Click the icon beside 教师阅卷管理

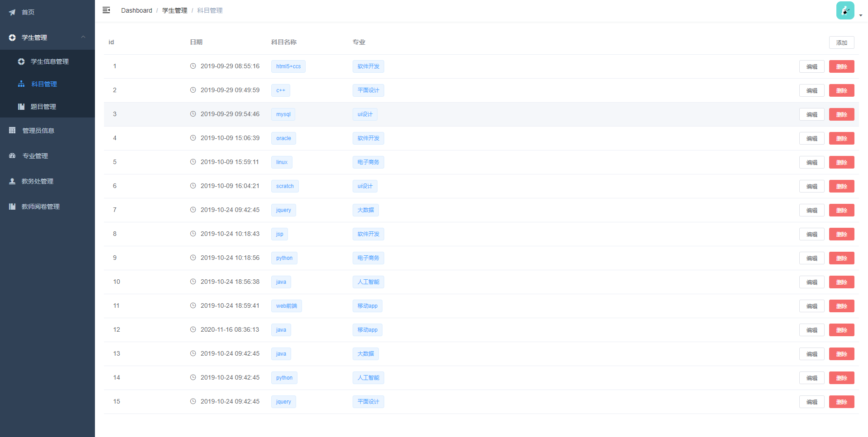coord(12,207)
